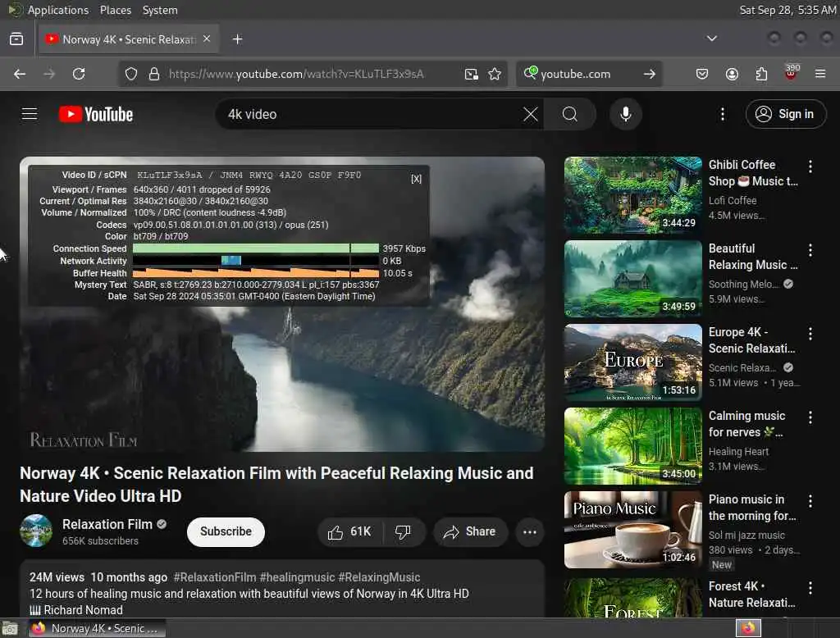The image size is (840, 638).
Task: Click the Sign in button
Action: pyautogui.click(x=785, y=114)
